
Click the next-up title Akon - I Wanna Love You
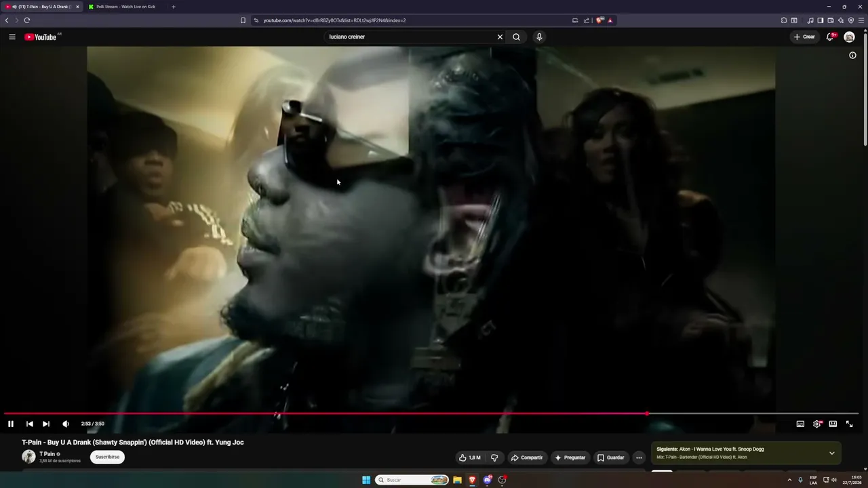point(722,449)
